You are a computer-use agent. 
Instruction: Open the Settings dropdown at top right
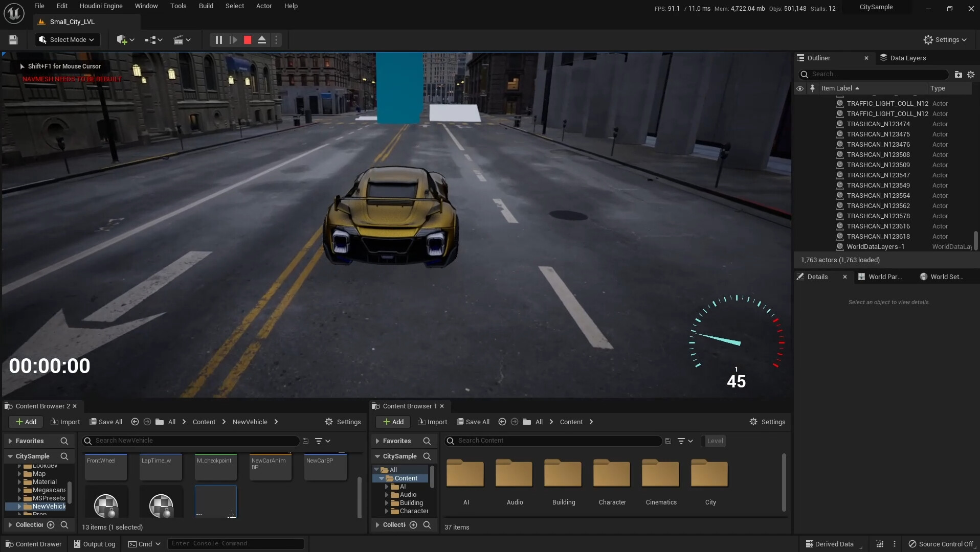pos(945,39)
